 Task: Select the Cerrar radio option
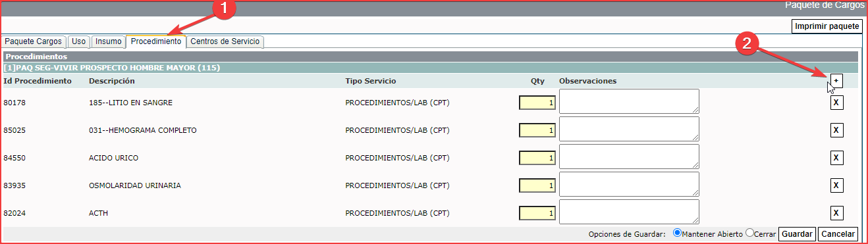pos(749,233)
